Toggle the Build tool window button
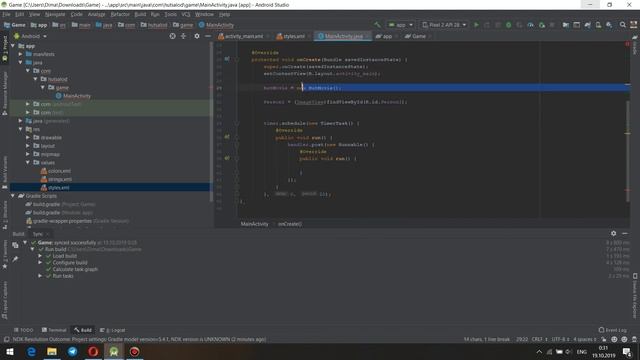The height and width of the screenshot is (360, 640). pos(83,330)
